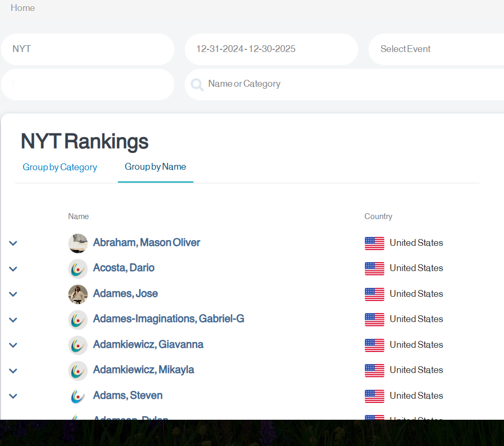504x446 pixels.
Task: Expand the Abraham, Mason Oliver row
Action: (x=13, y=243)
